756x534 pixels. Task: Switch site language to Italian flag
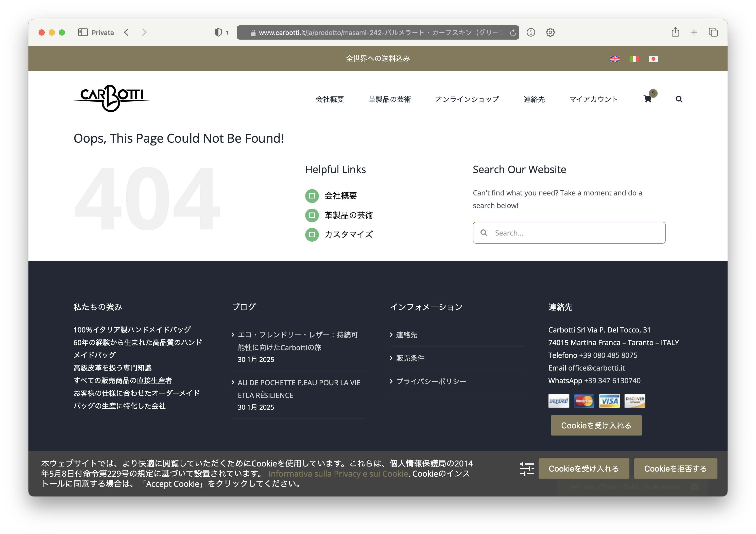point(634,59)
